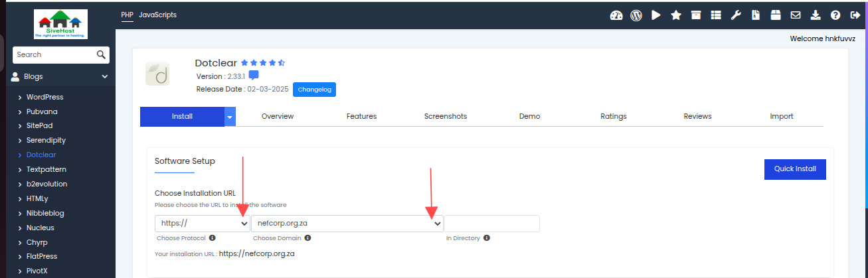Click the search magnifier icon in sidebar
The image size is (868, 278).
pyautogui.click(x=101, y=54)
